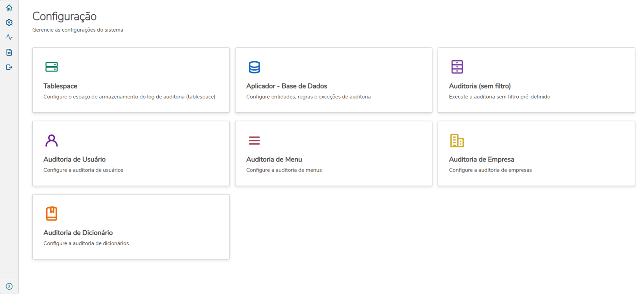Screen dimensions: 644x294
Task: Configure Auditoria de Menu
Action: pyautogui.click(x=333, y=154)
